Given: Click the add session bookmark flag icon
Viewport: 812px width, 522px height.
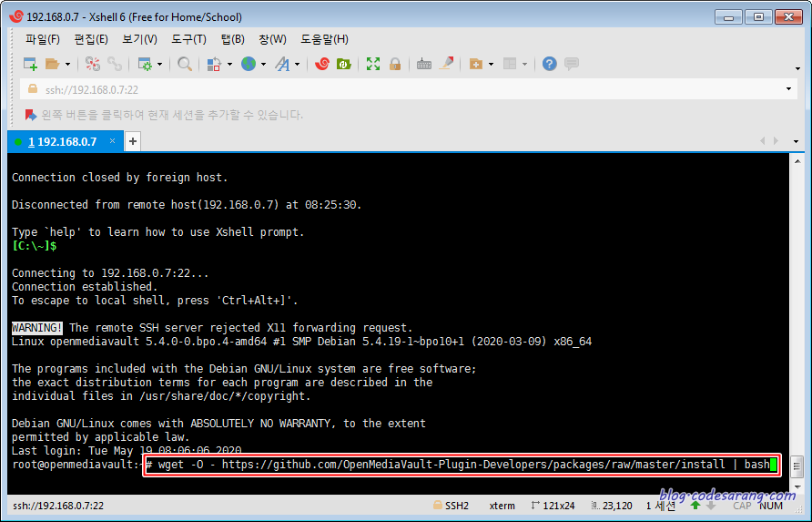Looking at the screenshot, I should pos(31,115).
